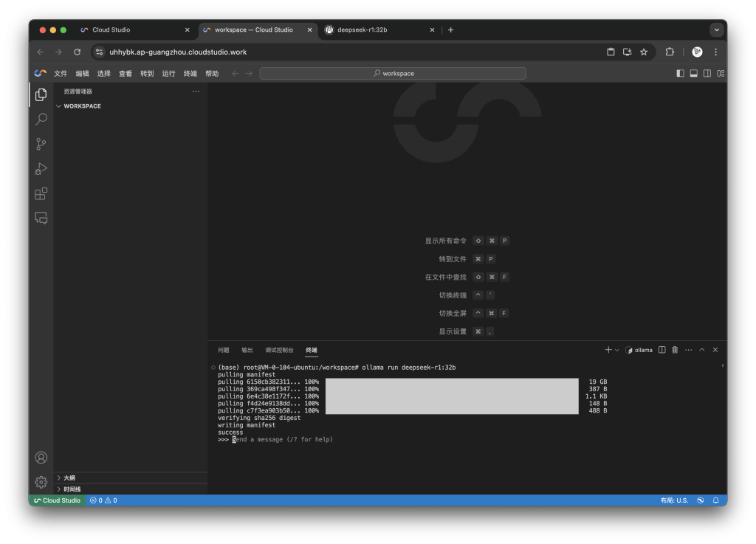Close the deepseek-r1:32b browser tab
The width and height of the screenshot is (756, 544).
pos(432,30)
